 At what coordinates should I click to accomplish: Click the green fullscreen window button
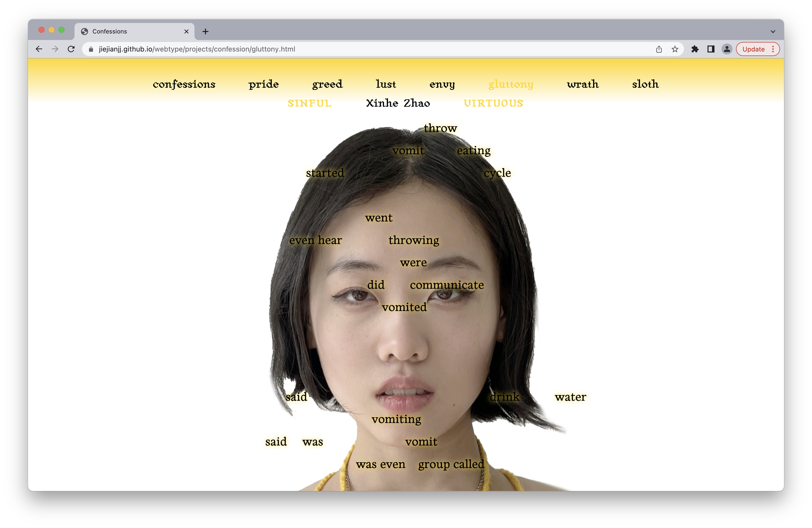[x=61, y=30]
